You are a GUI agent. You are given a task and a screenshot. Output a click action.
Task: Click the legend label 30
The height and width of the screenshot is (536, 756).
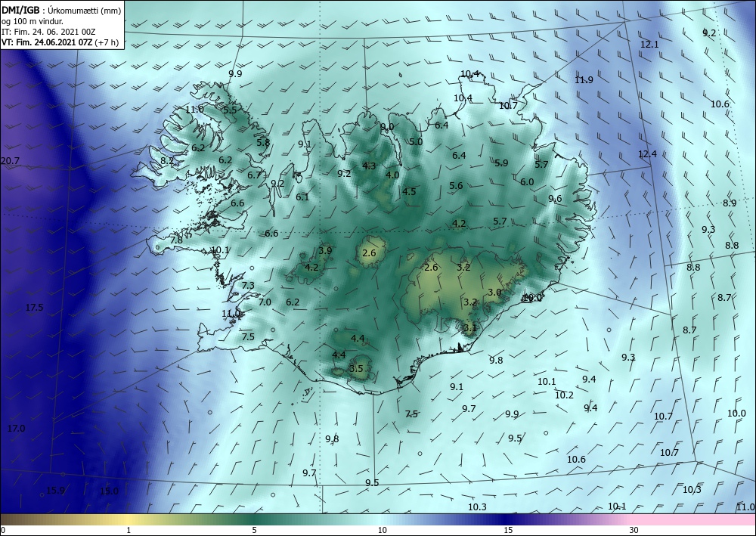[634, 531]
